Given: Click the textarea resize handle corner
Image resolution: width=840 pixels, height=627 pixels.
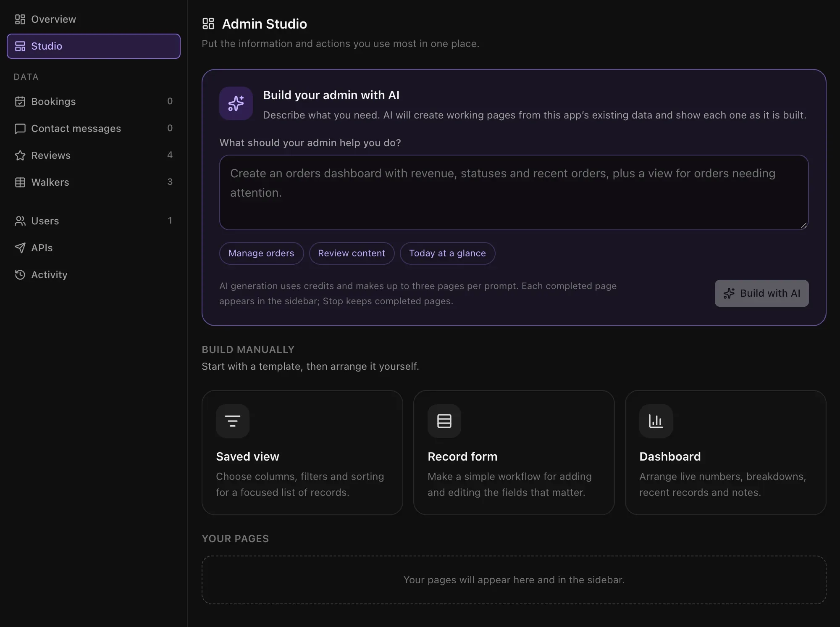Looking at the screenshot, I should pos(803,225).
